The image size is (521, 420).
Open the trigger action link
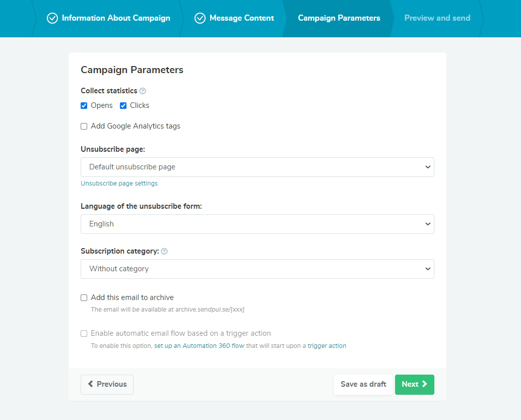327,345
